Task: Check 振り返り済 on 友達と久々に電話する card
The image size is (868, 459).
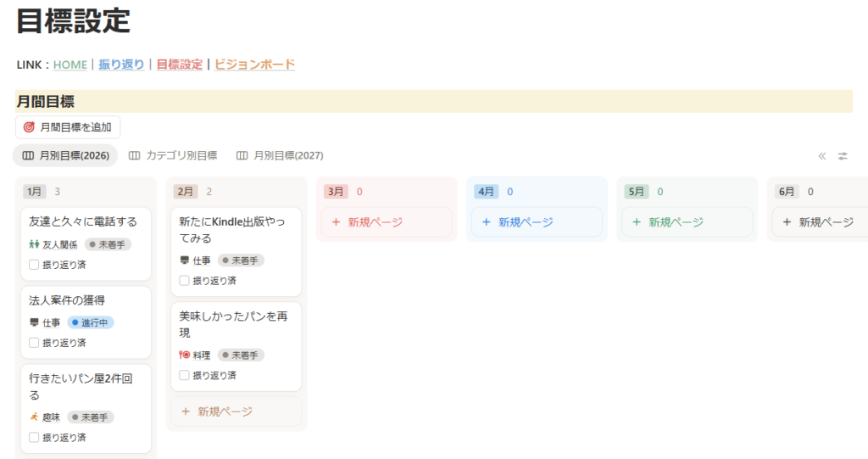Action: 34,265
